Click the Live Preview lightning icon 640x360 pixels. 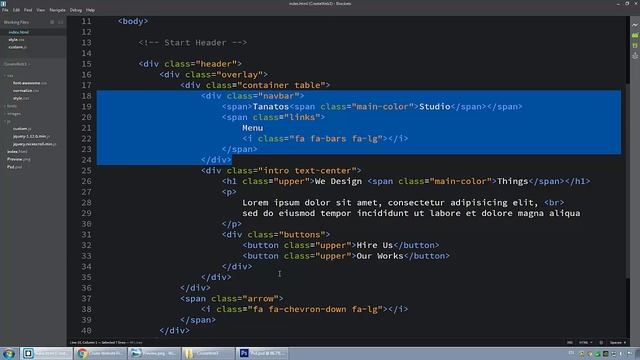point(635,25)
